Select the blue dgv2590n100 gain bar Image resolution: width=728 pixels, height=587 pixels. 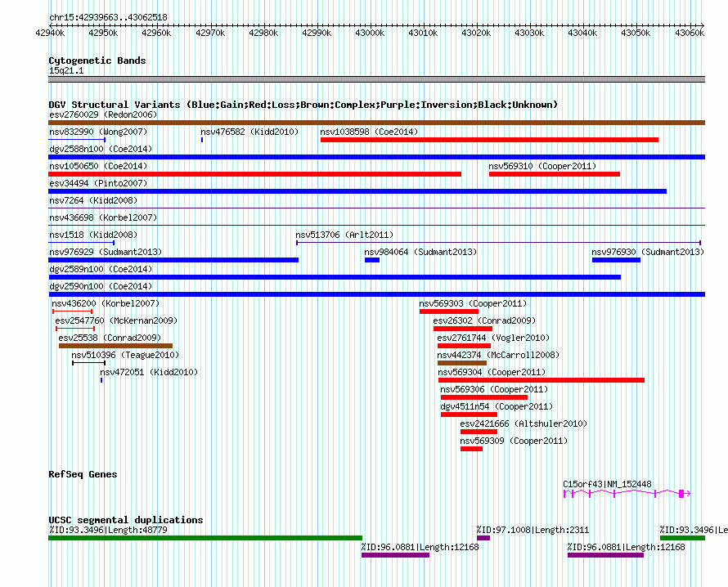point(376,294)
